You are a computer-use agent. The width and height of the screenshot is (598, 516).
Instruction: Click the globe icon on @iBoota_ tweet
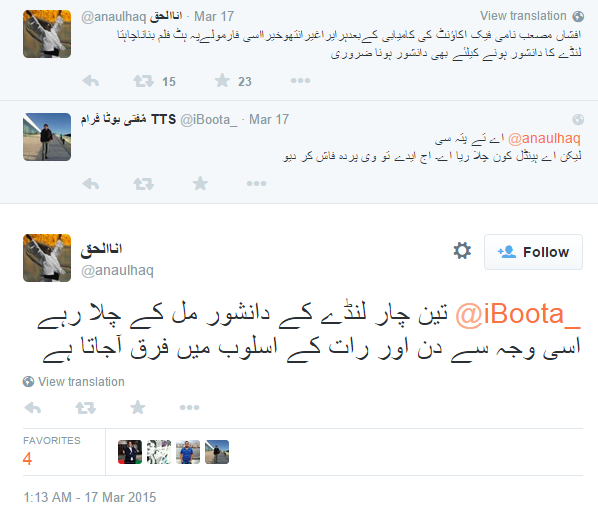tap(578, 120)
